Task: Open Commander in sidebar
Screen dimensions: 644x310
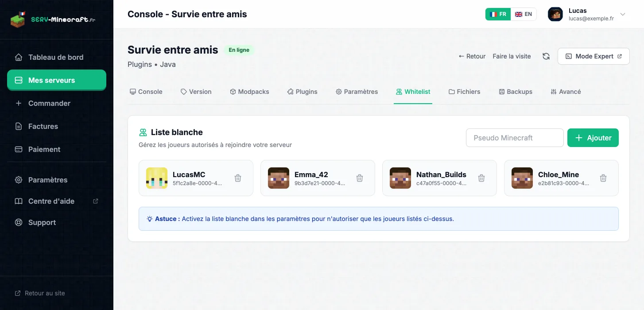Action: [x=57, y=103]
